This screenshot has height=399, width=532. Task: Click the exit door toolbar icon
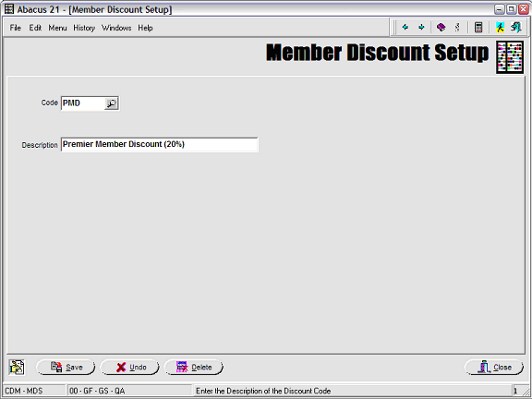516,28
